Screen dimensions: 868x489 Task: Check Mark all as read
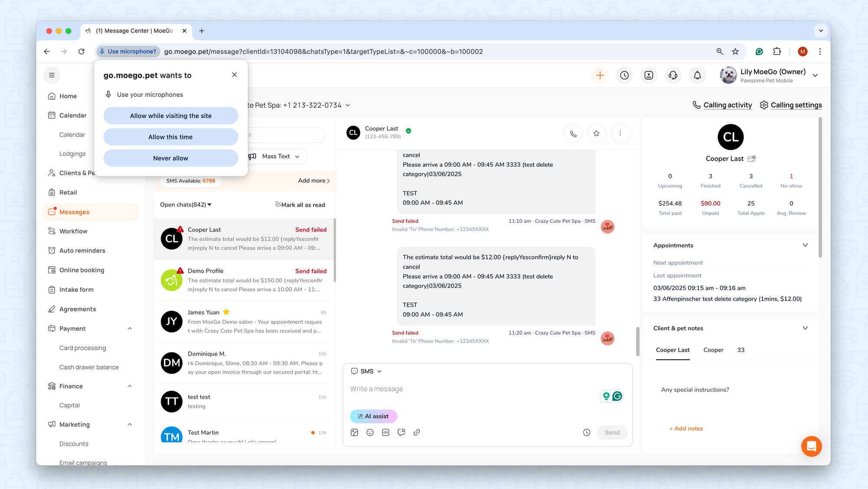300,205
